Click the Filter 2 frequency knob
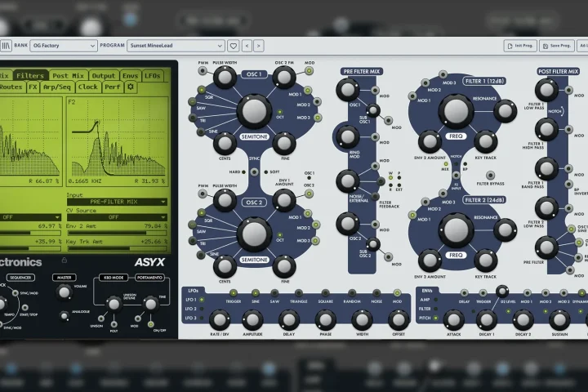The image size is (588, 392). coord(456,230)
